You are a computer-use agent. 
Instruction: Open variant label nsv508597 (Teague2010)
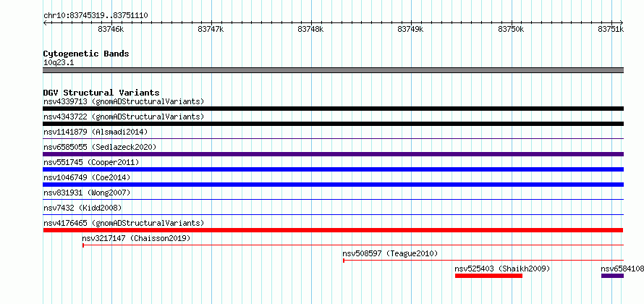click(x=390, y=253)
